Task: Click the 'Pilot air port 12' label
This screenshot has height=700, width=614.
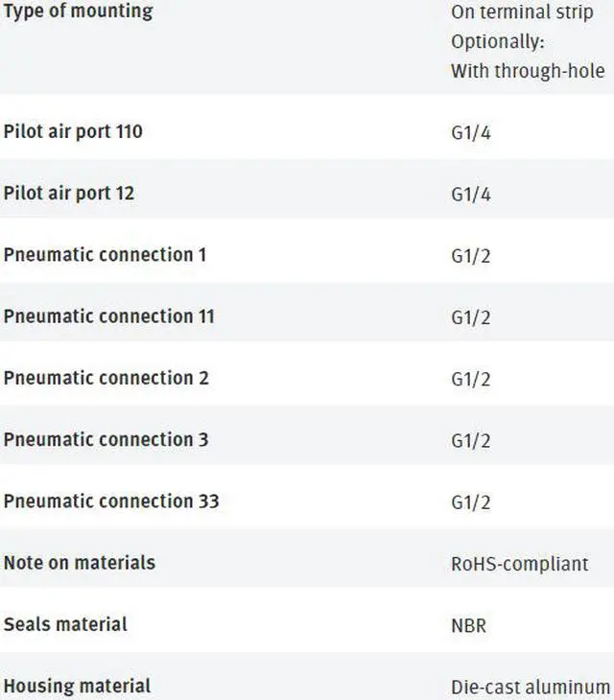Action: [69, 194]
